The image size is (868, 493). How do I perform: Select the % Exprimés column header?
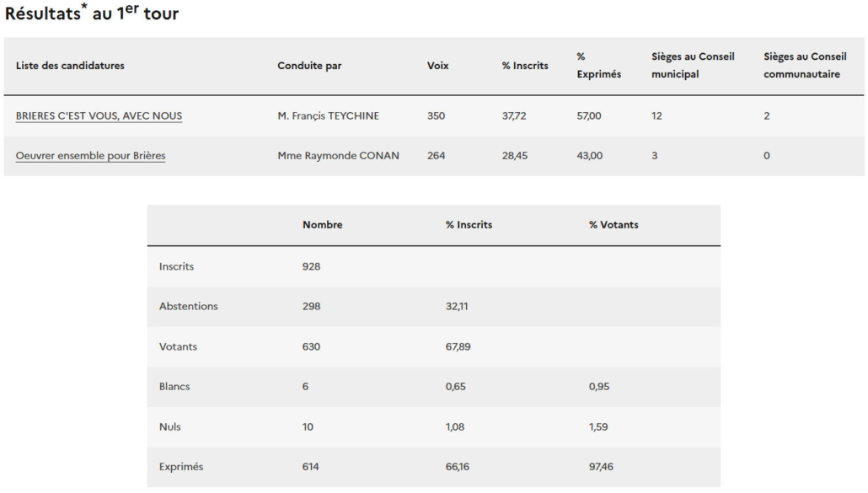[x=598, y=66]
